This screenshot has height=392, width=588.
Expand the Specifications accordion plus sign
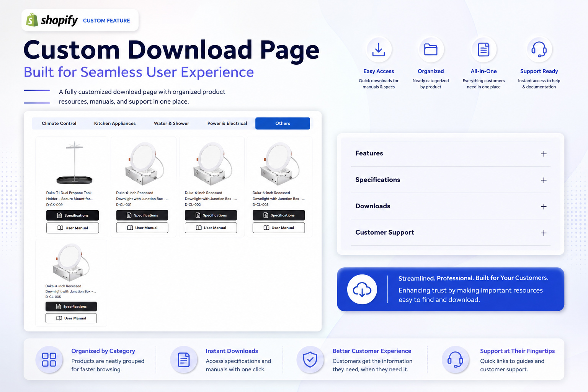click(x=544, y=180)
